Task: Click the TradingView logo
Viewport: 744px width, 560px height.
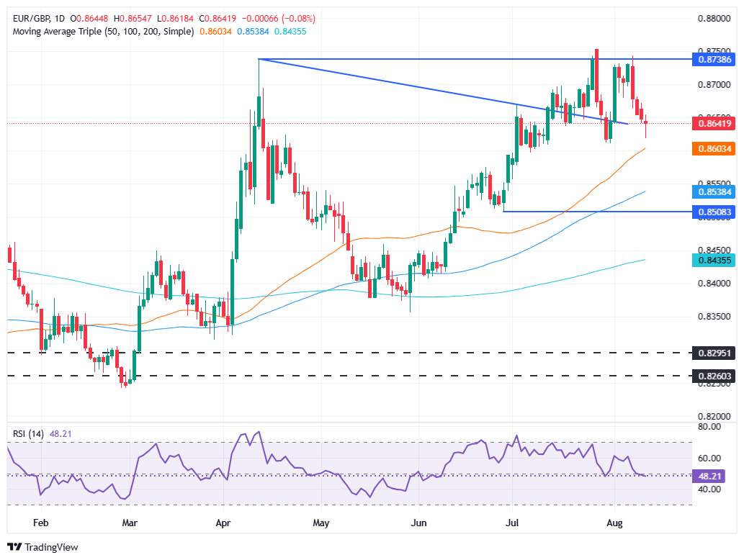Action: [43, 547]
